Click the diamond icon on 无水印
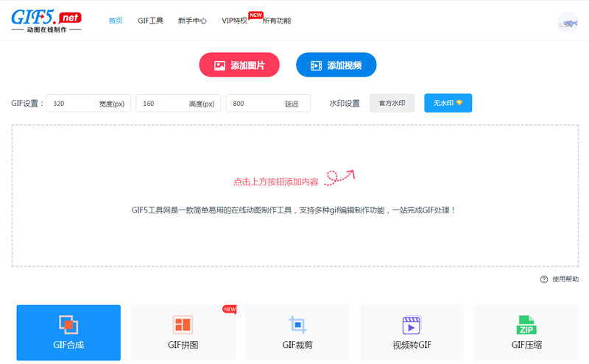The image size is (589, 364). click(459, 102)
